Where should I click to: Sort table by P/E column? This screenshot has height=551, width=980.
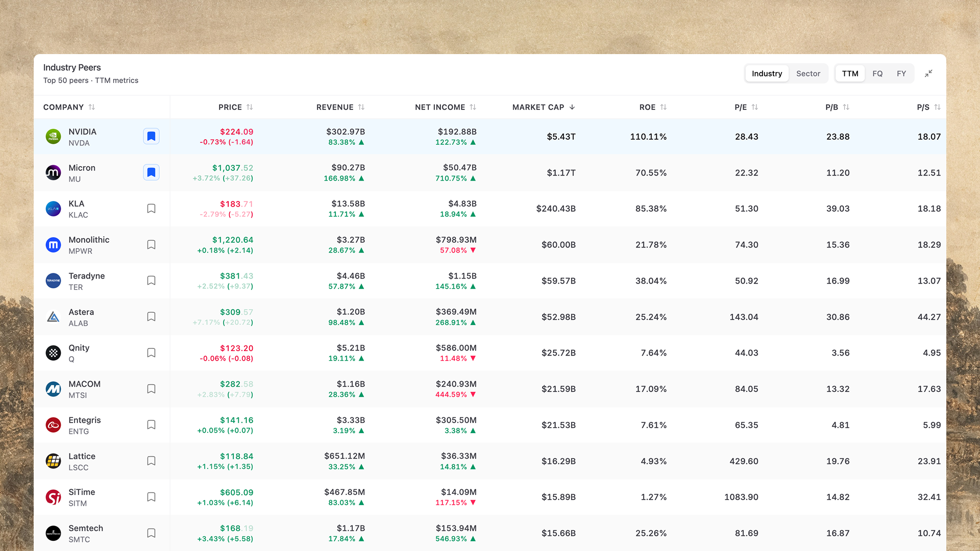(747, 107)
